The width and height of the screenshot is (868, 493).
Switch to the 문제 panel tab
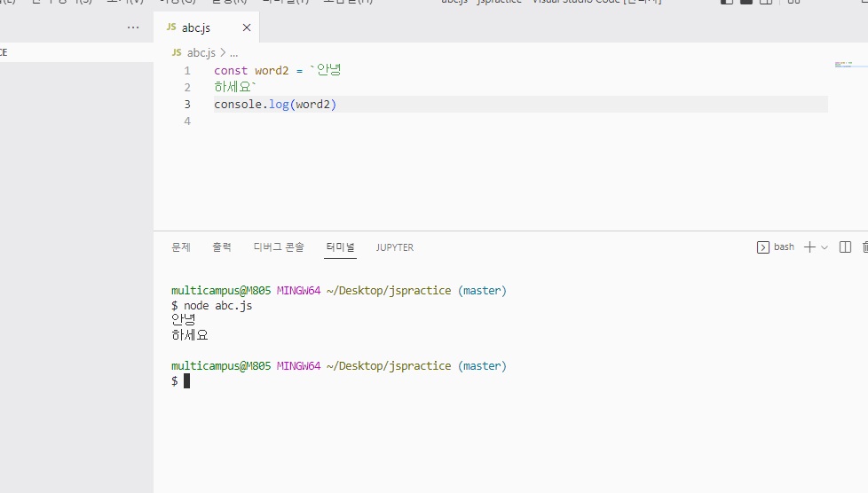pos(181,247)
